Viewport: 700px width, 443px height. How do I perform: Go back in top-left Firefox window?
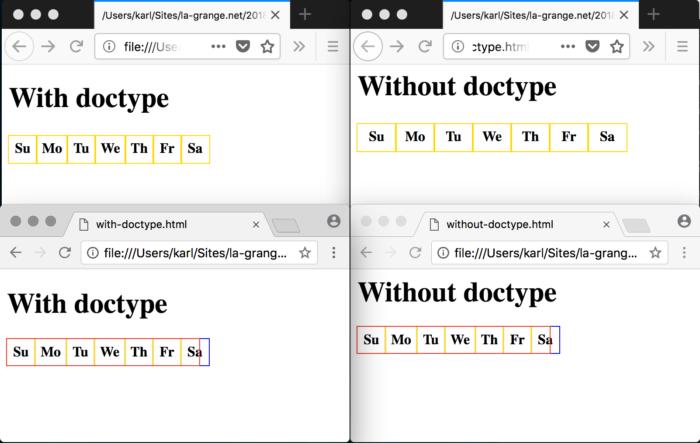[19, 46]
